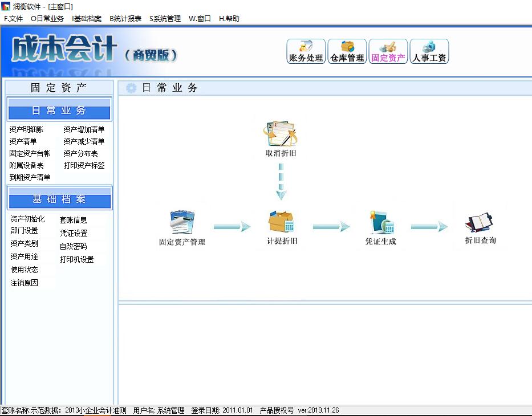Click the 登录日期 2011.01.01 status entry
The width and height of the screenshot is (532, 416).
[x=222, y=410]
